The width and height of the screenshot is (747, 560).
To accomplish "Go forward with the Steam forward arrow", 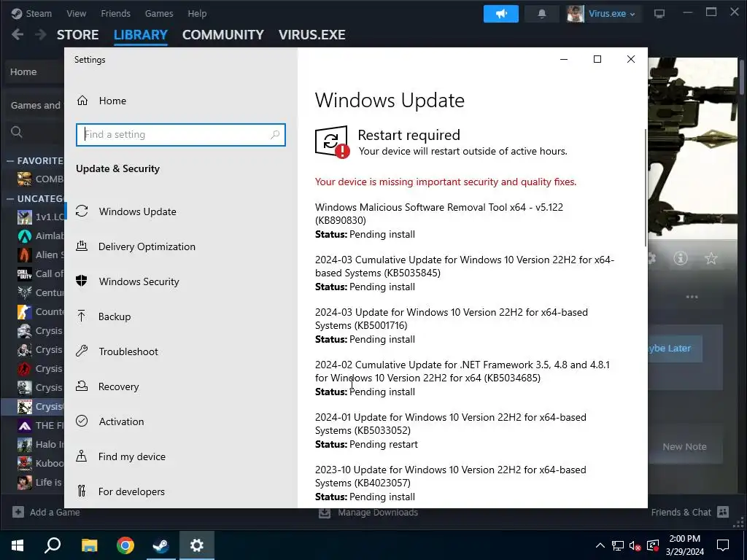I will click(41, 34).
